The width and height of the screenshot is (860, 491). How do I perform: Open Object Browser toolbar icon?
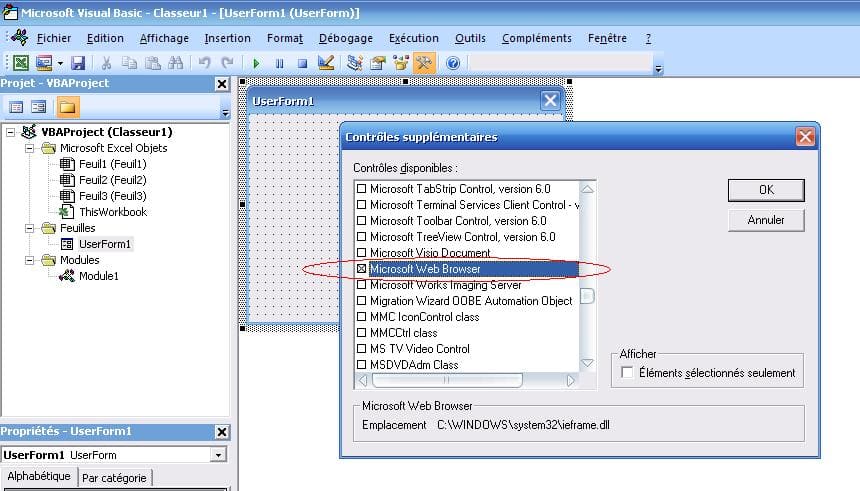[401, 63]
